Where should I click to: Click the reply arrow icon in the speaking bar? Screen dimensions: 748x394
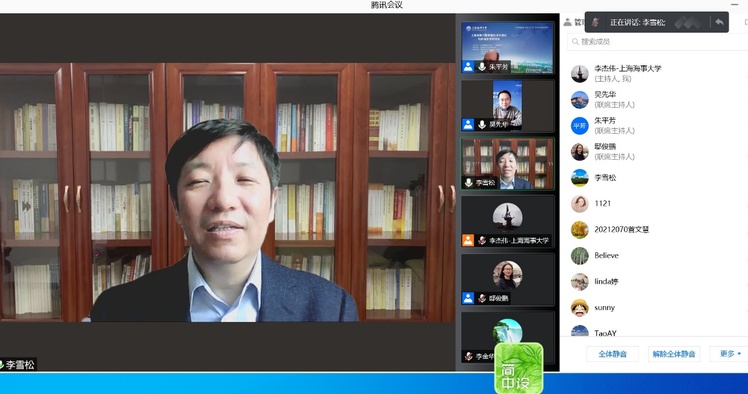[x=719, y=22]
